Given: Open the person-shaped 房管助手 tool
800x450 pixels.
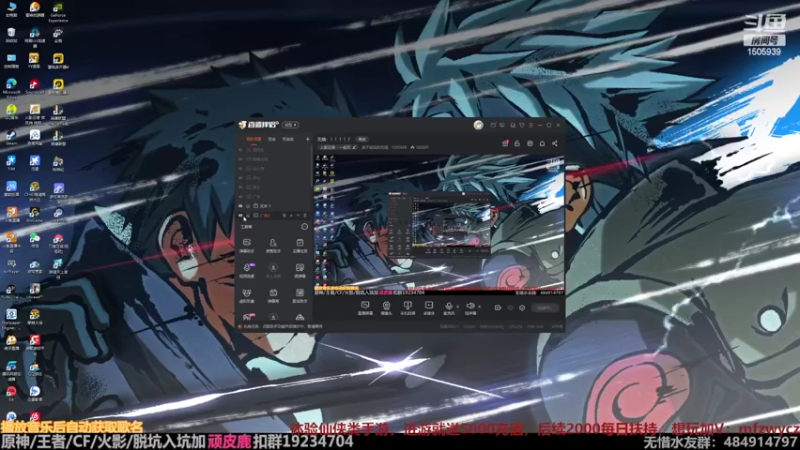Looking at the screenshot, I should [273, 244].
